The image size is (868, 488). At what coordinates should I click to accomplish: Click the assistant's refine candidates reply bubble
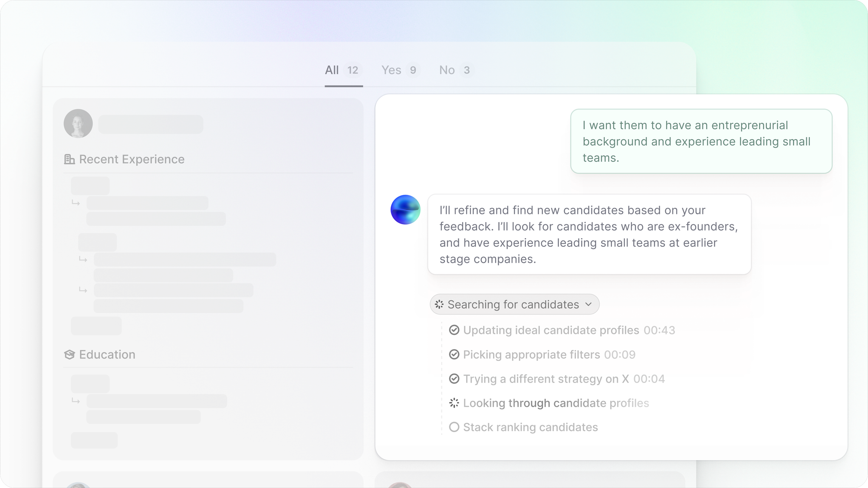(589, 234)
